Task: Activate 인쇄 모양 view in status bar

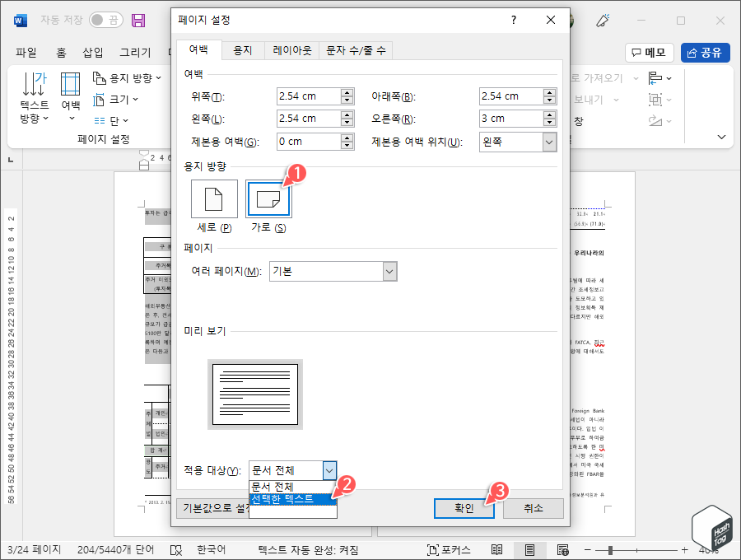Action: pyautogui.click(x=529, y=549)
